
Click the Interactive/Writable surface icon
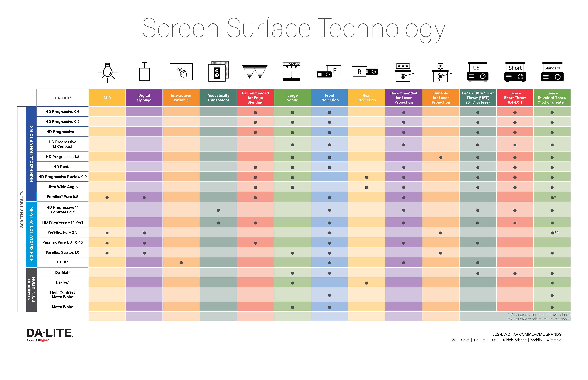pyautogui.click(x=181, y=72)
